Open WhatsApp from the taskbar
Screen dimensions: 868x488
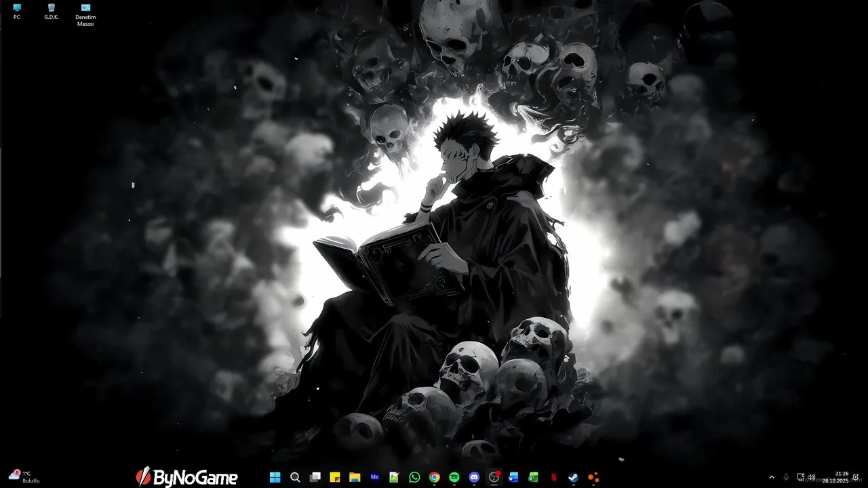[x=414, y=477]
